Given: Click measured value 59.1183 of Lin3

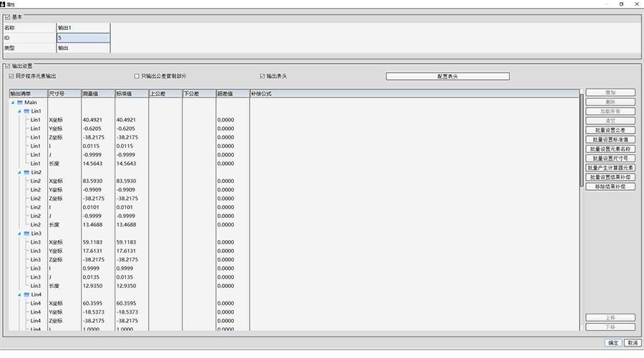Looking at the screenshot, I should click(x=92, y=242).
